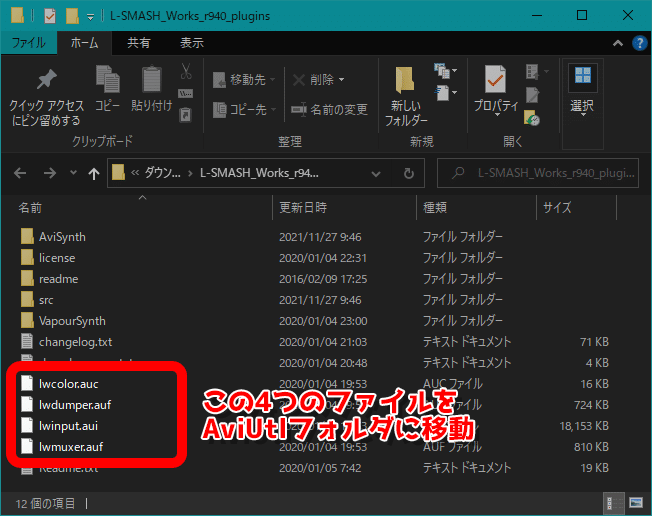Go back with left arrow
652x516 pixels.
tap(20, 173)
